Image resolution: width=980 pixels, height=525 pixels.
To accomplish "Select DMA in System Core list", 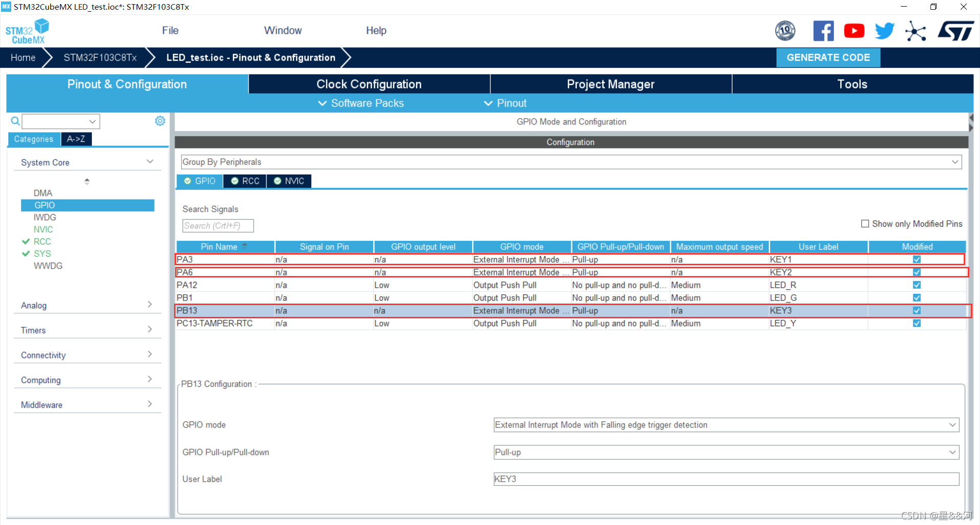I will [x=43, y=193].
